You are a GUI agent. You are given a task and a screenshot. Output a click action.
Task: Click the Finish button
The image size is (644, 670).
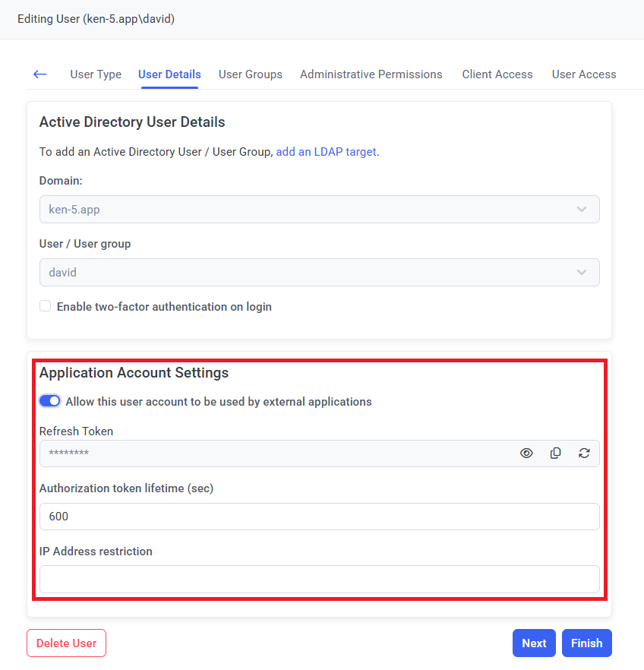click(x=586, y=643)
